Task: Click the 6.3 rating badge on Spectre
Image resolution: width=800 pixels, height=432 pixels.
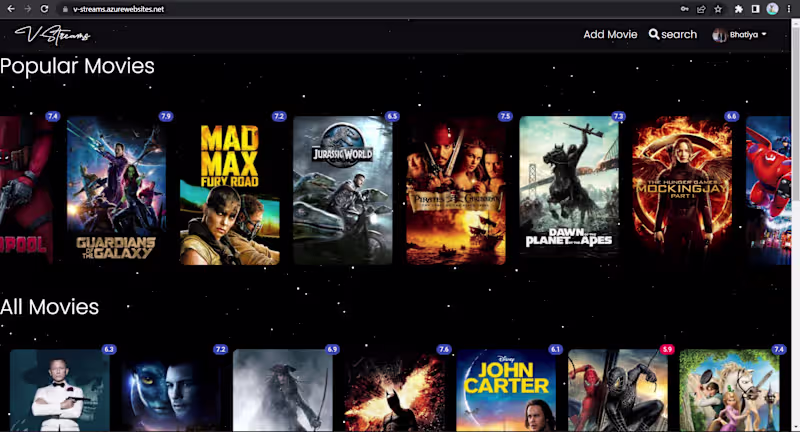Action: pos(109,349)
